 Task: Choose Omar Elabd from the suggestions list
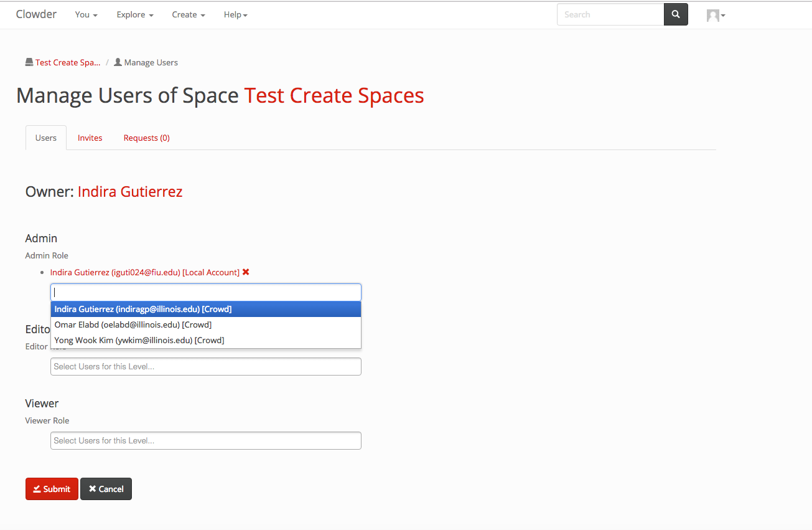point(133,324)
